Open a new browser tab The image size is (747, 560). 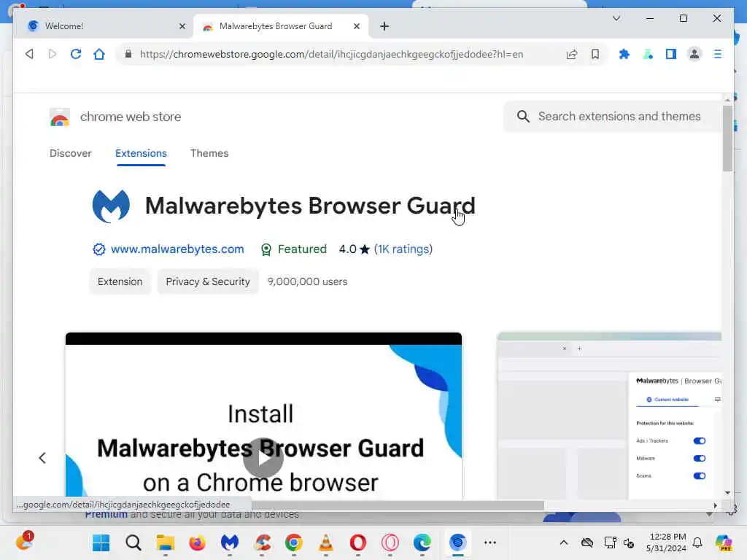coord(384,26)
